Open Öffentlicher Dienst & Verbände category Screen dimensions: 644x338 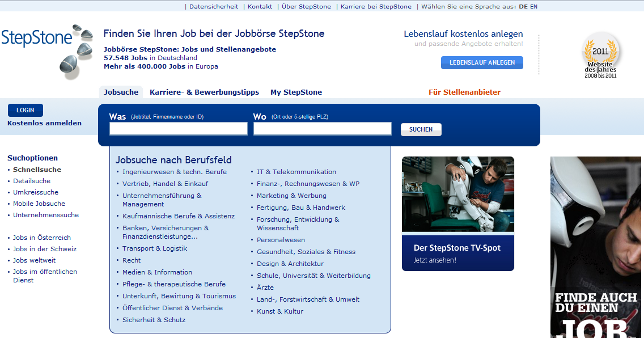coord(172,308)
